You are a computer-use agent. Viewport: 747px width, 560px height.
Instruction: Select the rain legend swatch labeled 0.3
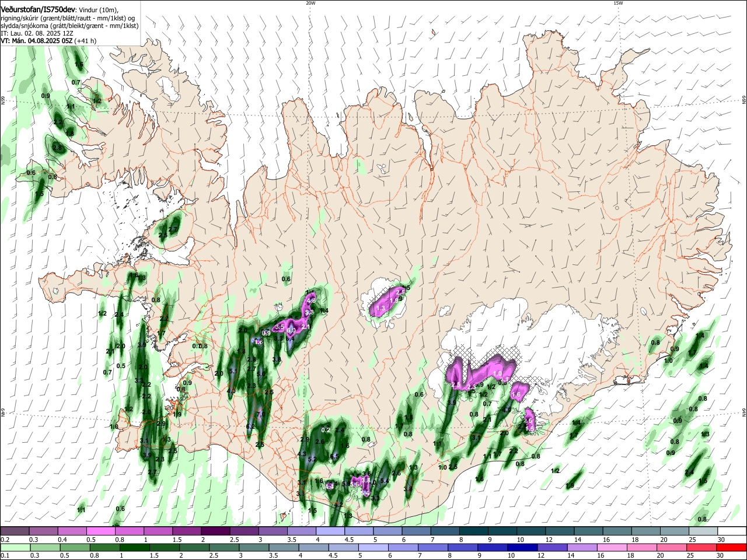(46, 547)
